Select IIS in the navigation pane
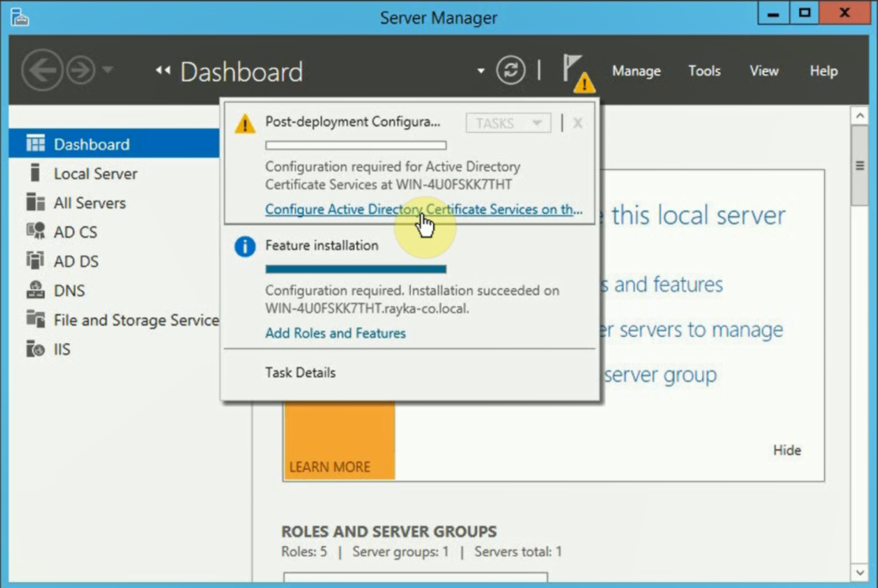The width and height of the screenshot is (878, 588). point(114,349)
